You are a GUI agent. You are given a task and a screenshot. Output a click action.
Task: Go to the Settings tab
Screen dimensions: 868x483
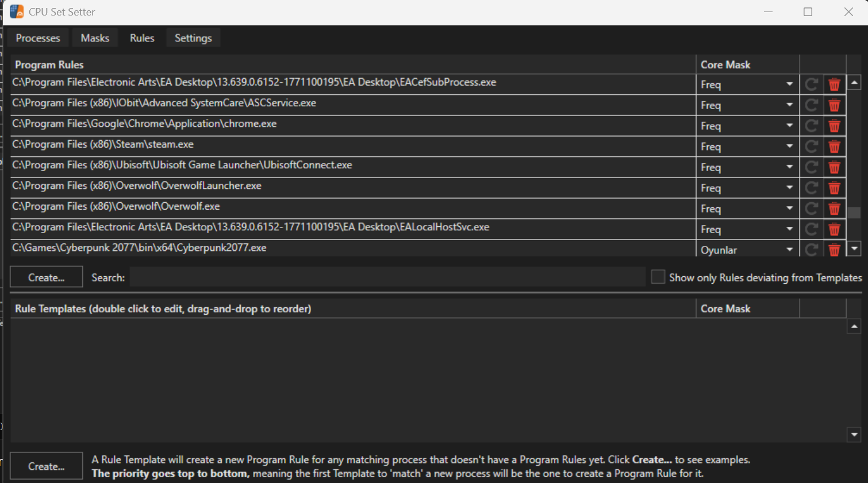click(x=193, y=38)
